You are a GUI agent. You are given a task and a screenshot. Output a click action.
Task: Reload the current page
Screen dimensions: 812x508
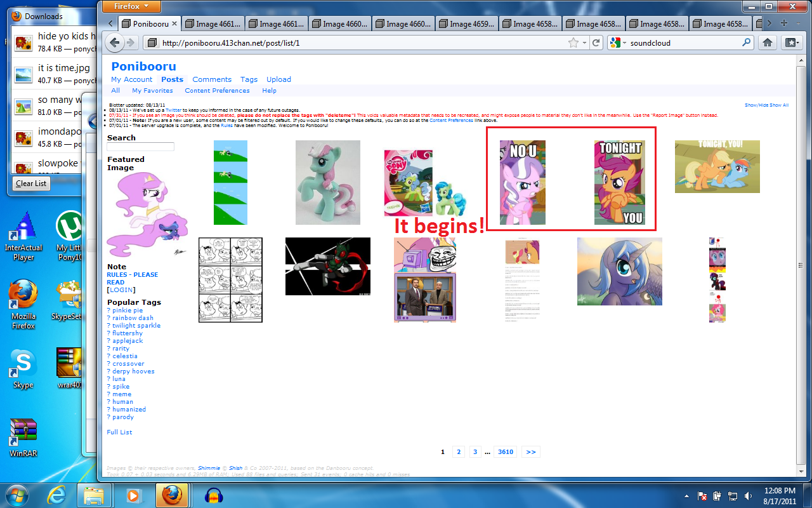[596, 43]
